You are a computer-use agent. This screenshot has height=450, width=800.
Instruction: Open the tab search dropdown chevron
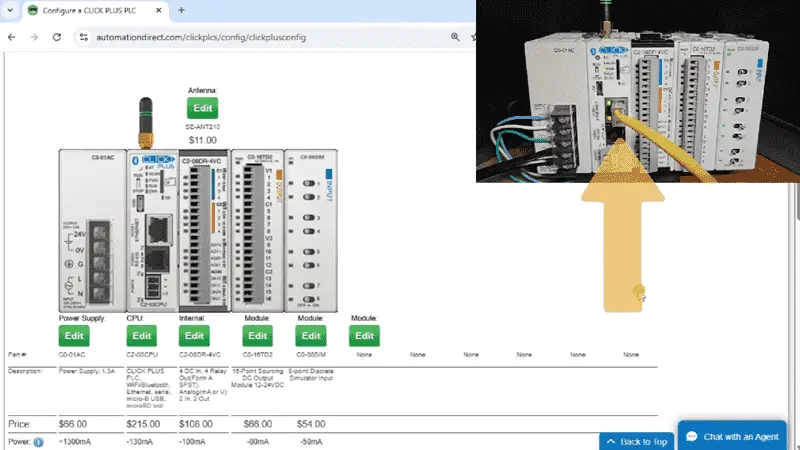pyautogui.click(x=10, y=10)
